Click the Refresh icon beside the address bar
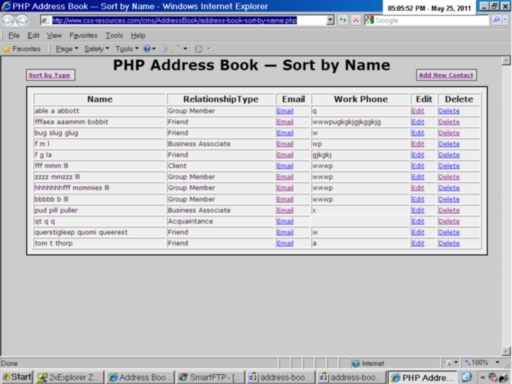This screenshot has width=512, height=384. tap(343, 20)
